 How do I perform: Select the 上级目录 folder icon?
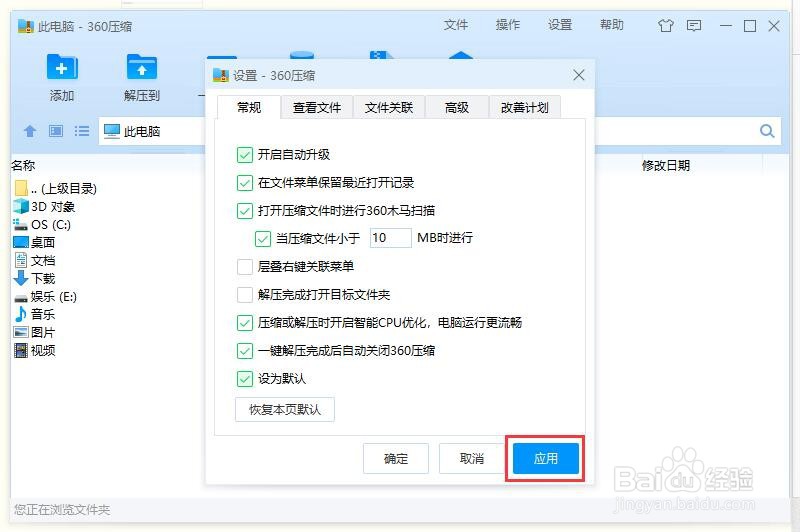tap(21, 188)
